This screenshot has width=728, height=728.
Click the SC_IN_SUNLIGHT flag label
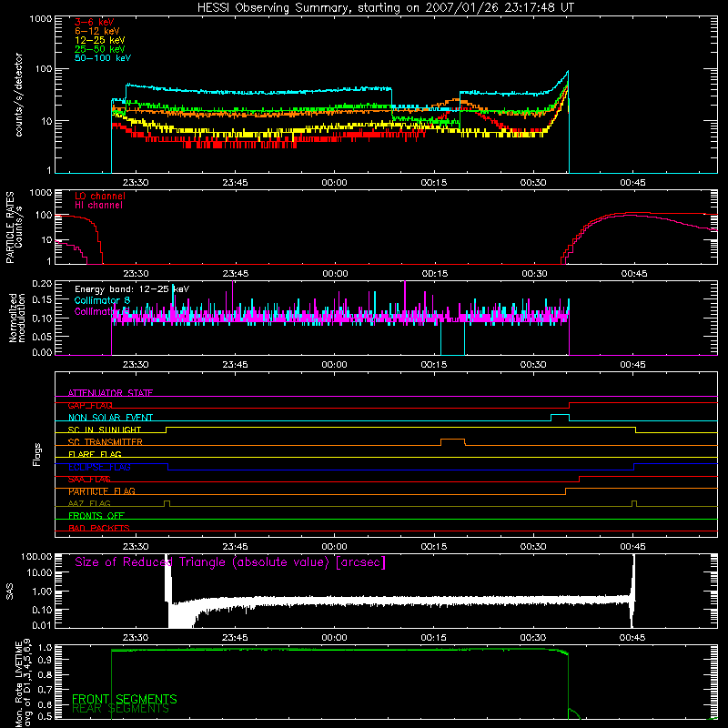pyautogui.click(x=105, y=430)
